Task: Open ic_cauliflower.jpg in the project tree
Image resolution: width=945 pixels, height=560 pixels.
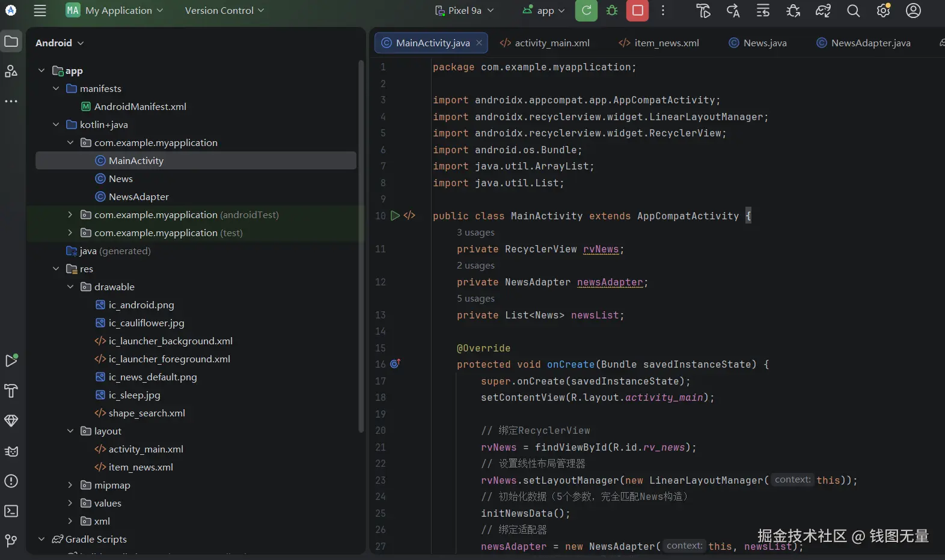Action: [x=146, y=323]
